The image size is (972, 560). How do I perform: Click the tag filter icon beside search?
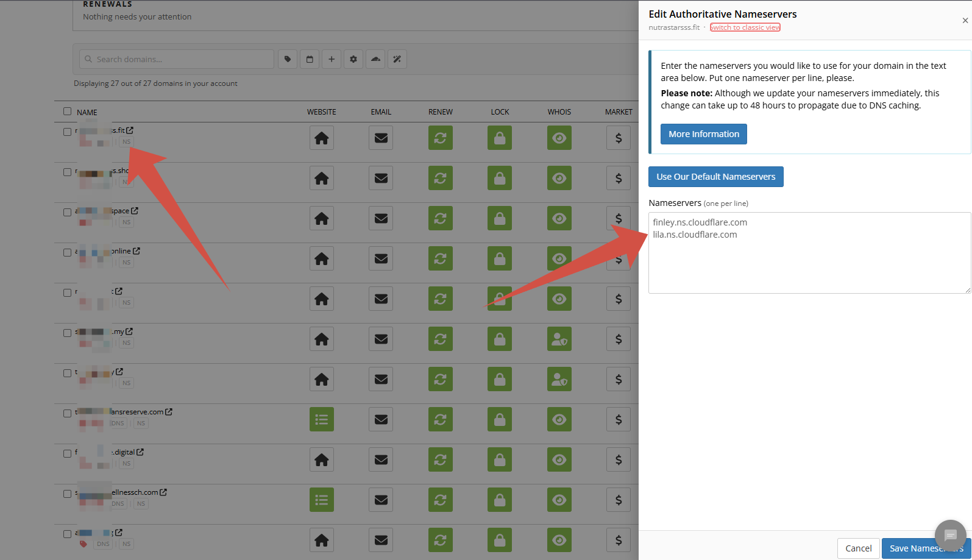[x=288, y=59]
